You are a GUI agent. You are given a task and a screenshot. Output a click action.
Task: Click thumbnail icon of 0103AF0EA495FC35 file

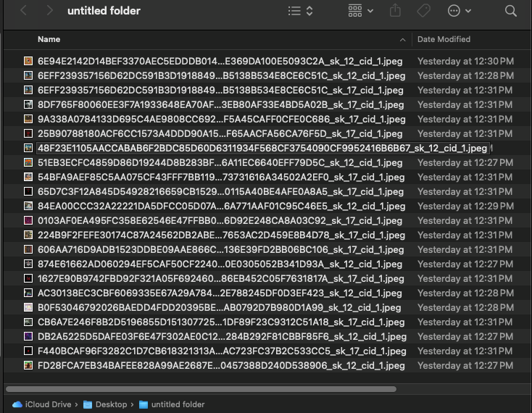tap(28, 220)
